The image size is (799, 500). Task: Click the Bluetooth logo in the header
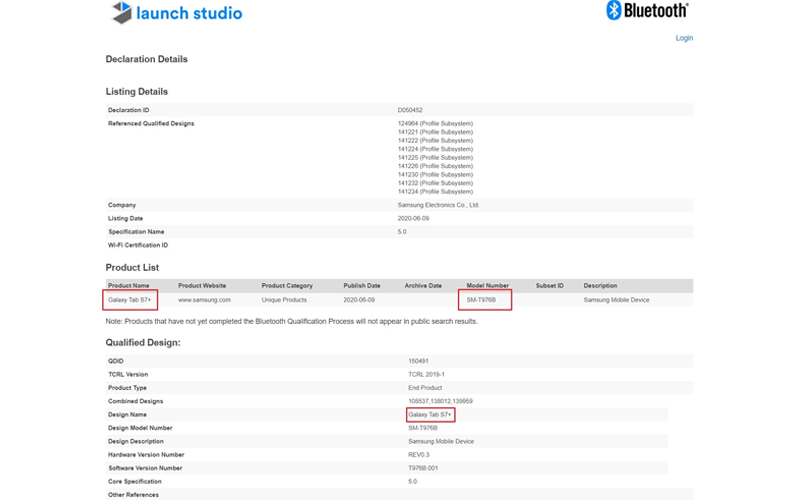coord(647,11)
